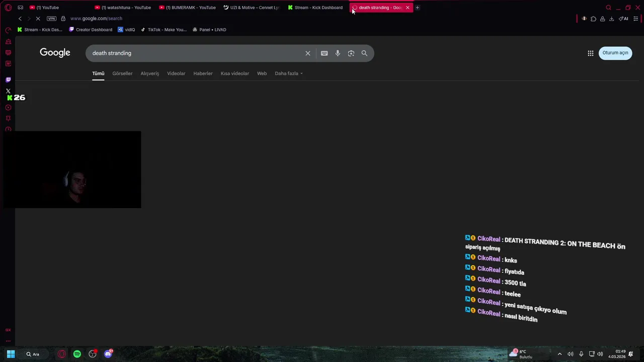Screen dimensions: 644x362
Task: Click the Oturum açın sign-in button
Action: tap(615, 53)
